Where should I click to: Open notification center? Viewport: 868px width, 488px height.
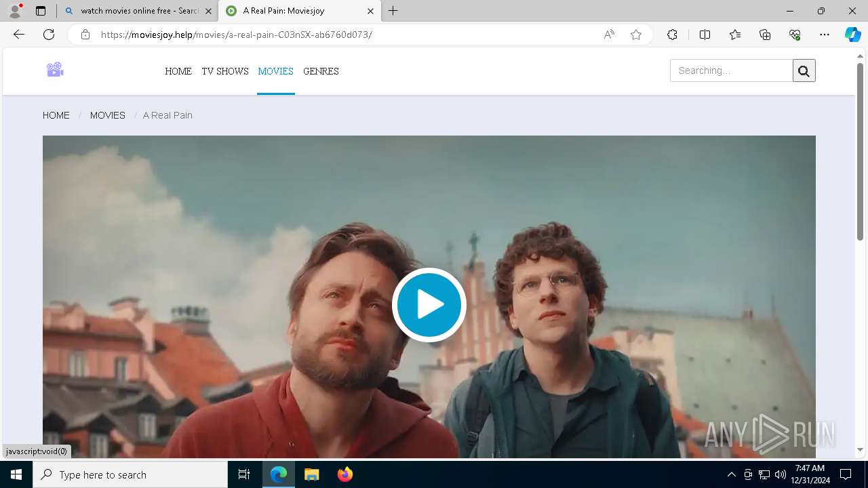(x=846, y=474)
